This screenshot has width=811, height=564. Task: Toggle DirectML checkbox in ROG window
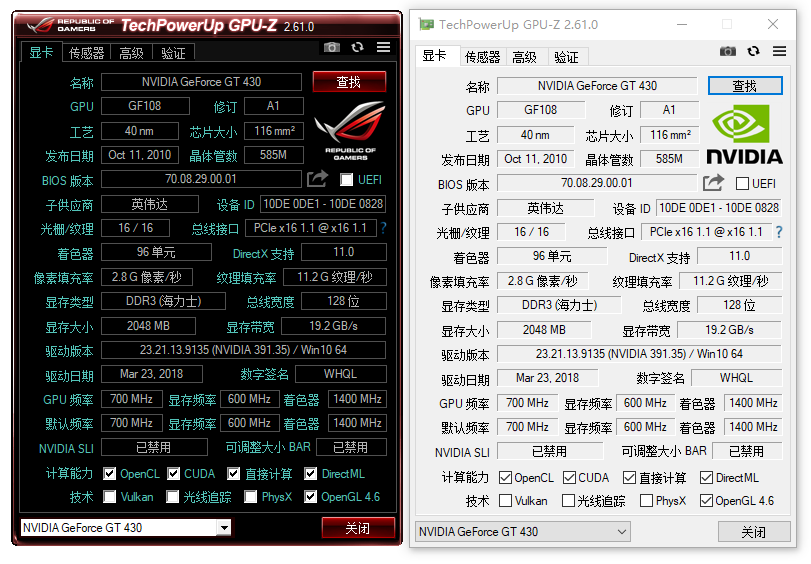coord(310,473)
